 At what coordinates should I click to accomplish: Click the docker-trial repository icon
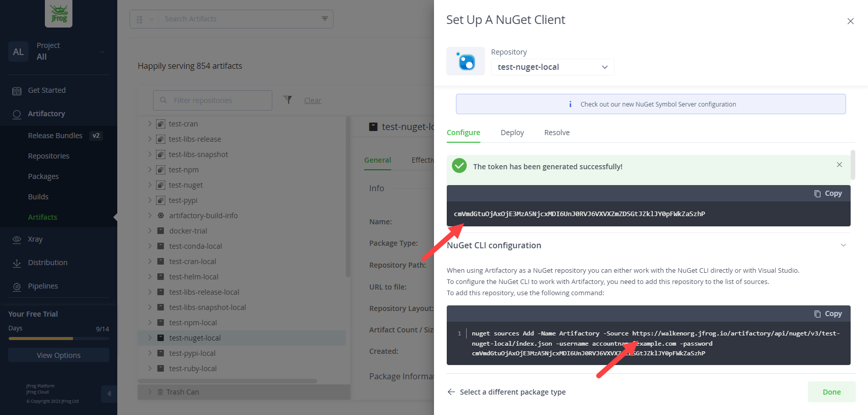[161, 231]
